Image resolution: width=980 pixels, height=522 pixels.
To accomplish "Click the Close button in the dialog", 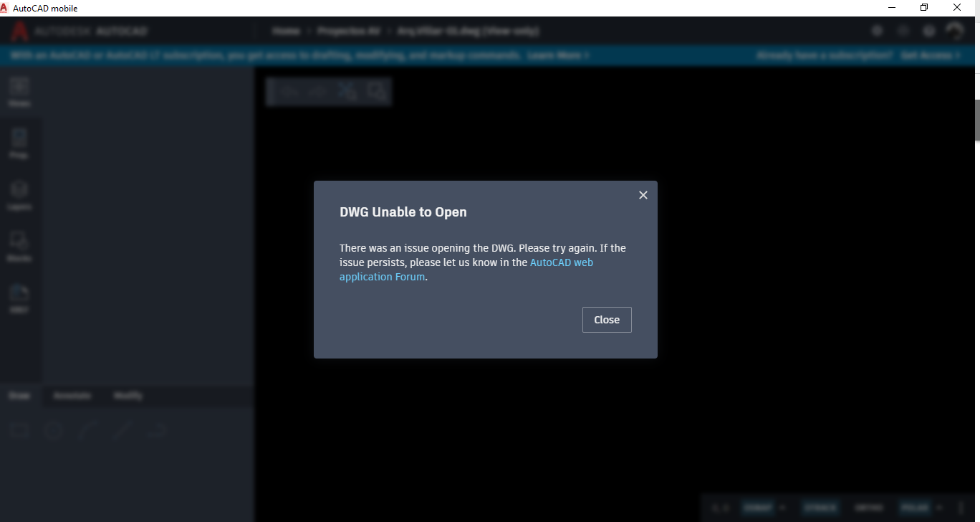I will (607, 320).
